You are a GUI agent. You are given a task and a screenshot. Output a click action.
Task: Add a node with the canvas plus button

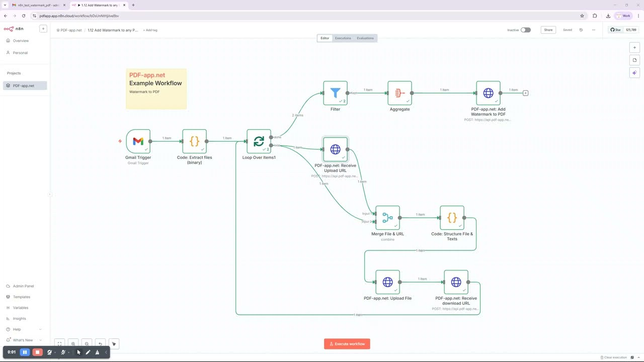pos(634,47)
